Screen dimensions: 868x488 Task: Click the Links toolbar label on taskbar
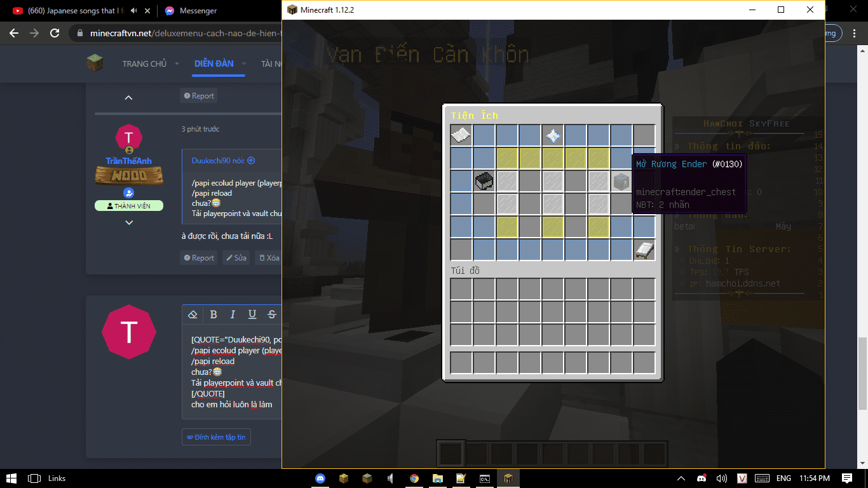(57, 478)
